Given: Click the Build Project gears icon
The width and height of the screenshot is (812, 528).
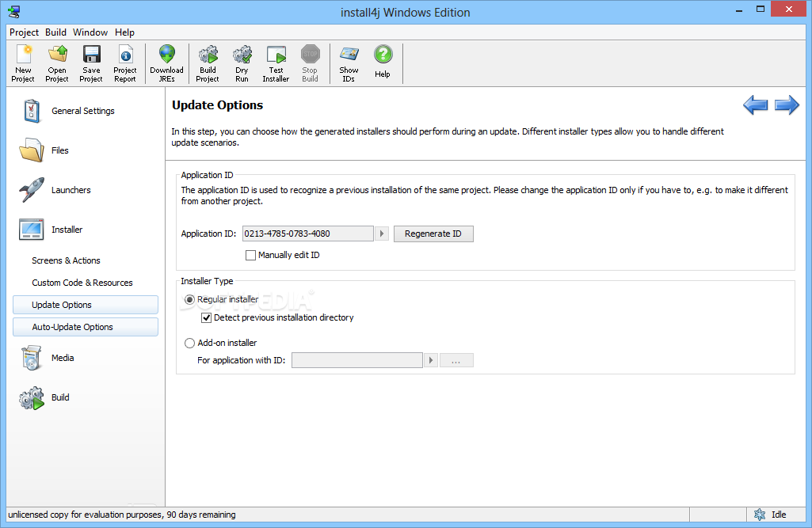Looking at the screenshot, I should [208, 63].
